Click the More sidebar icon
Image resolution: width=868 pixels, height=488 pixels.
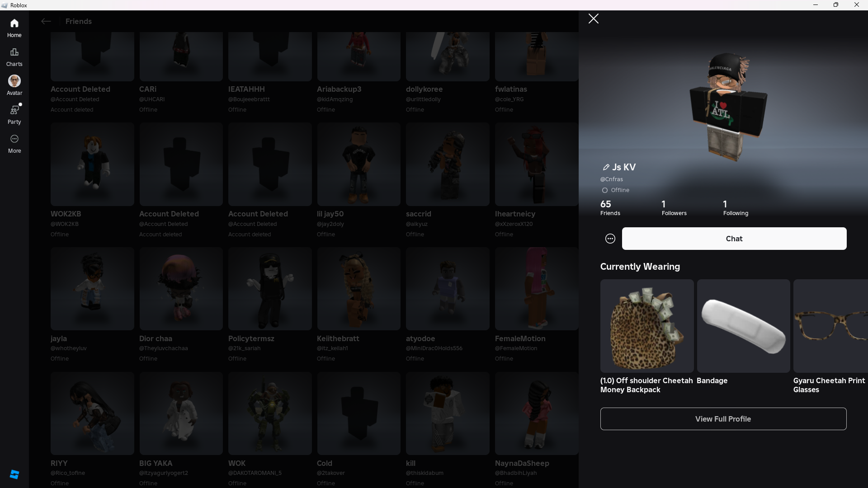(14, 143)
